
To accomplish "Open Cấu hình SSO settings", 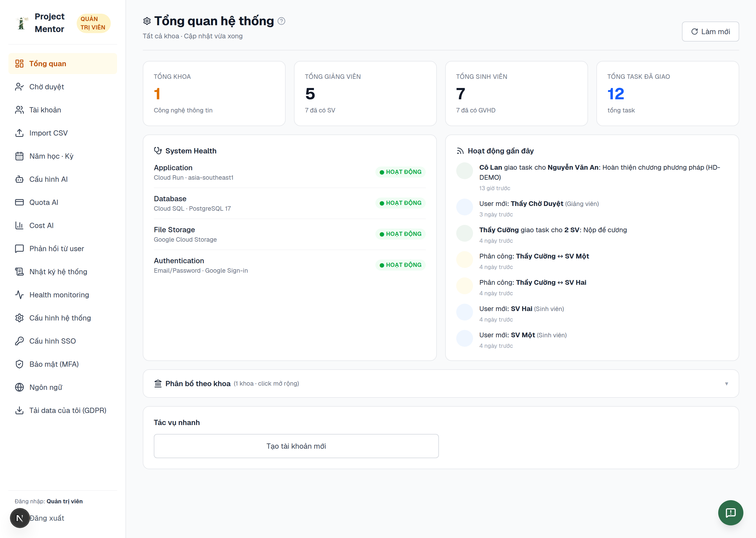I will click(63, 341).
